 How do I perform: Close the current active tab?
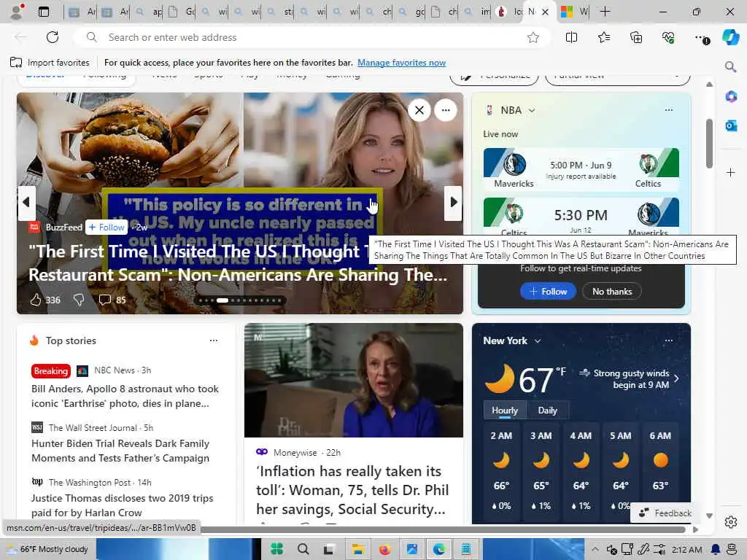pos(546,12)
